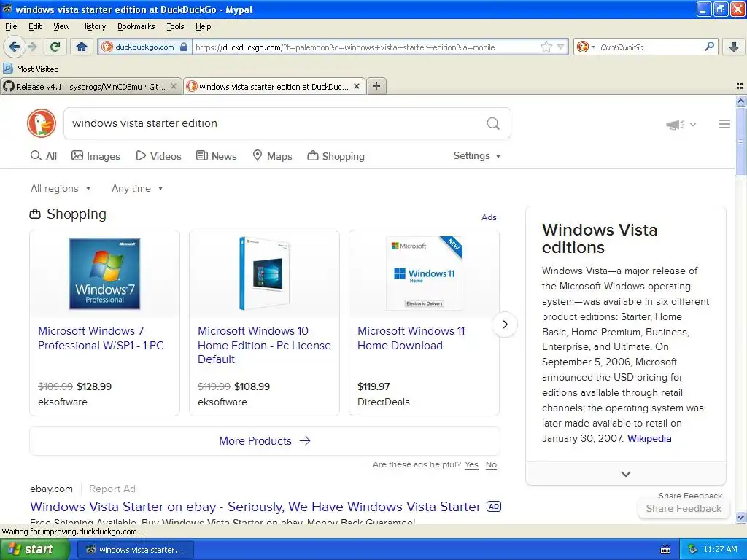Switch to Images results
The image size is (747, 560).
tap(96, 156)
